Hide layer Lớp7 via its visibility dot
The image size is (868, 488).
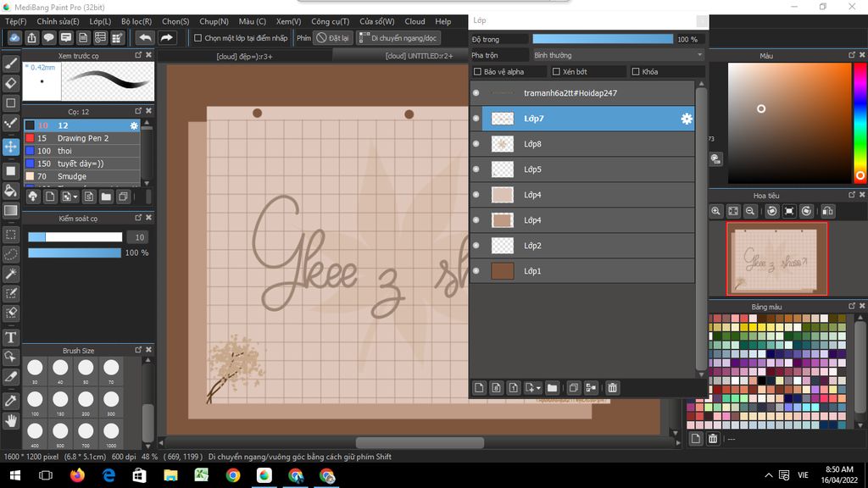coord(476,119)
